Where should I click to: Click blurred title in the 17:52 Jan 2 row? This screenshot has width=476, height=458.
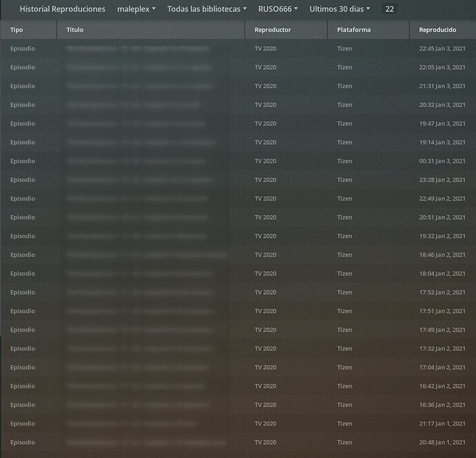140,292
